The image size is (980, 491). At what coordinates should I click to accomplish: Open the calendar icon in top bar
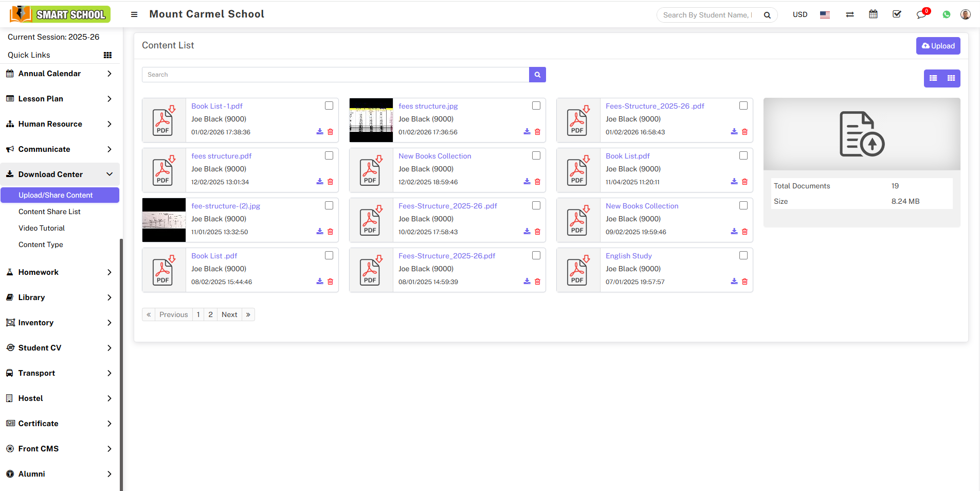(873, 14)
